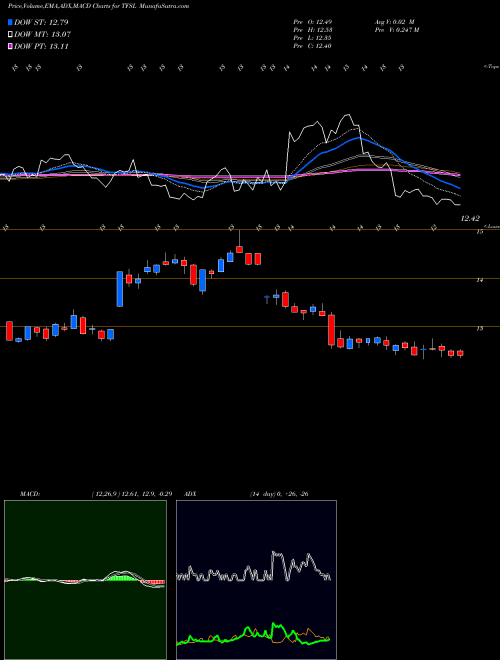Click the tall blue gap-up candlestick

coord(120,289)
